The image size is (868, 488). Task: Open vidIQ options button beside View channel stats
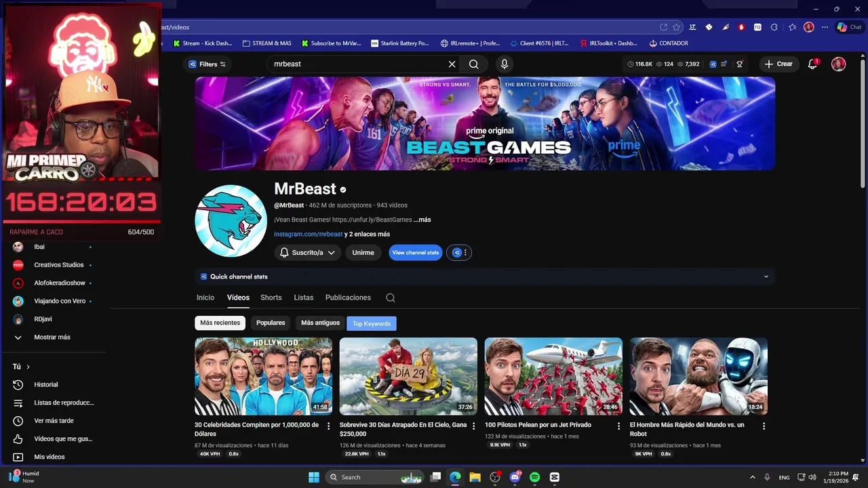click(458, 252)
